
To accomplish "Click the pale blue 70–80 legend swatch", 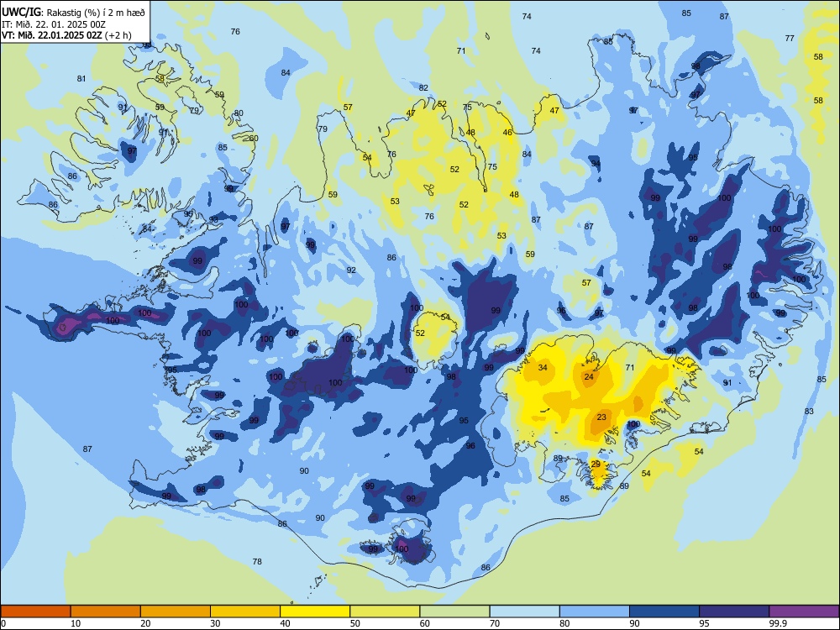I will 525,612.
